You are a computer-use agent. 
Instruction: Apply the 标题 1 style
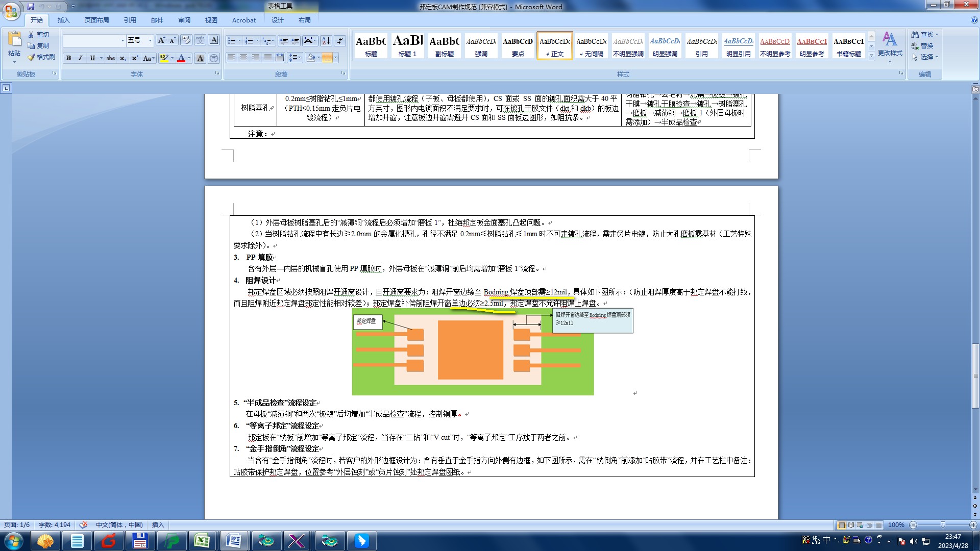tap(408, 45)
